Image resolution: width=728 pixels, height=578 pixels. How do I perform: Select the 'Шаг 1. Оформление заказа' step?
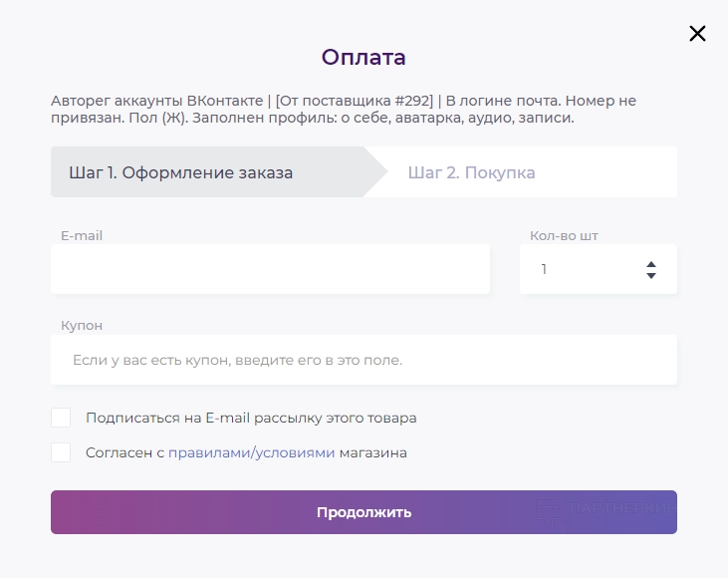pos(181,172)
